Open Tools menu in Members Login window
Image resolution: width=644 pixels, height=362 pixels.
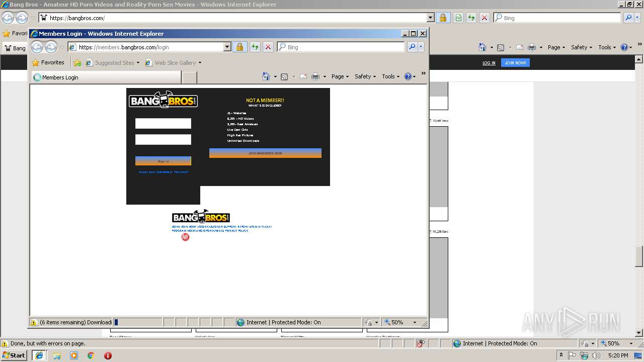tap(390, 76)
